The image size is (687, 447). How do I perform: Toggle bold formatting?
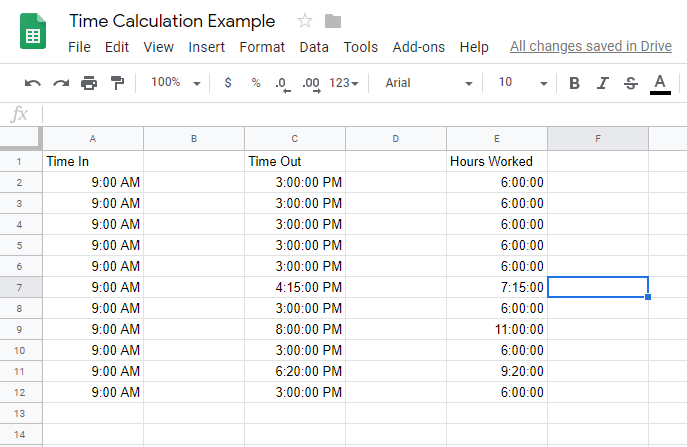pyautogui.click(x=574, y=83)
